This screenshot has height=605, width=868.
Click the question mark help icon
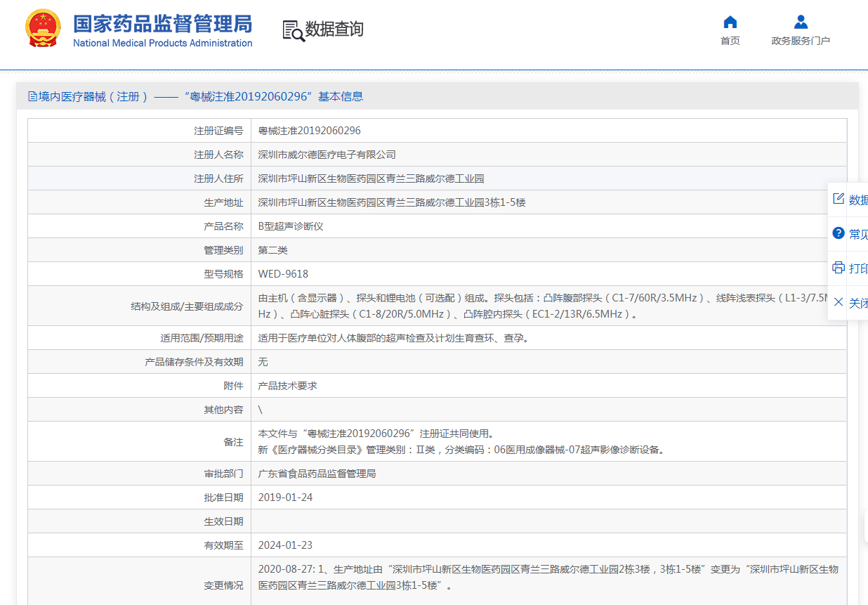(839, 233)
